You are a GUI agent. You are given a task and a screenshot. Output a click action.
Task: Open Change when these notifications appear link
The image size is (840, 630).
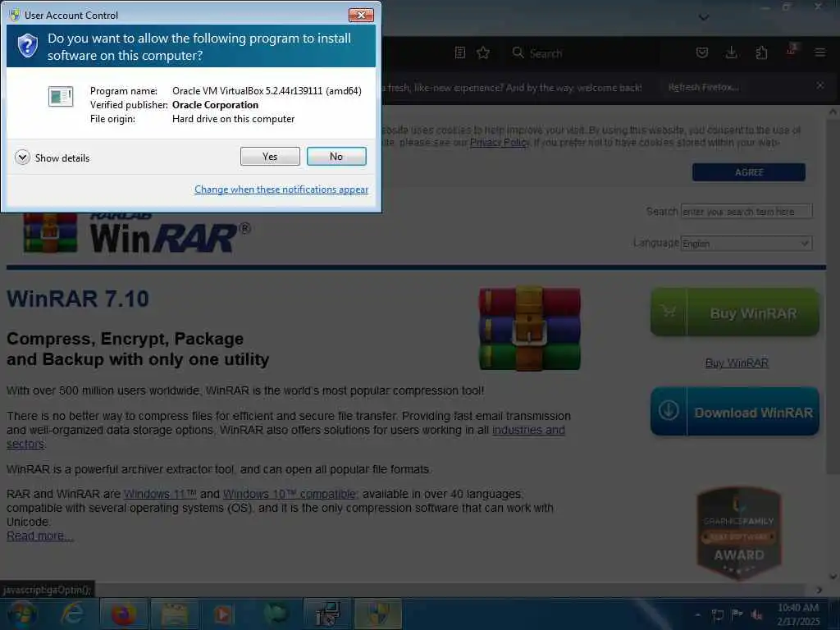[x=281, y=189]
